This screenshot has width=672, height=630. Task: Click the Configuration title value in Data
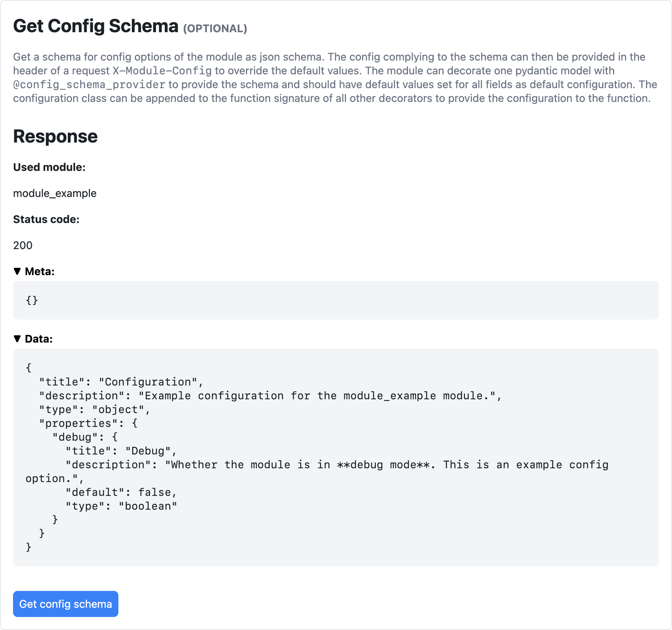tap(150, 382)
